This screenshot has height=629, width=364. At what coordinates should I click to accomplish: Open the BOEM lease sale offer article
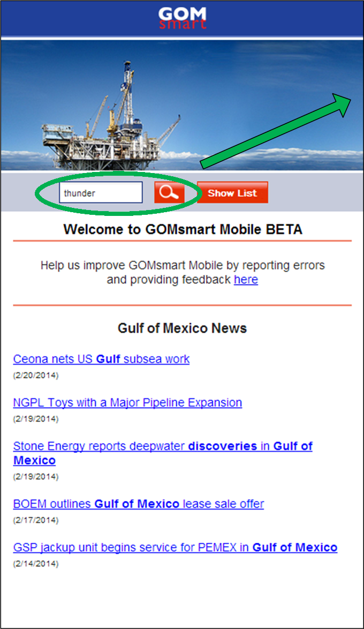click(138, 504)
